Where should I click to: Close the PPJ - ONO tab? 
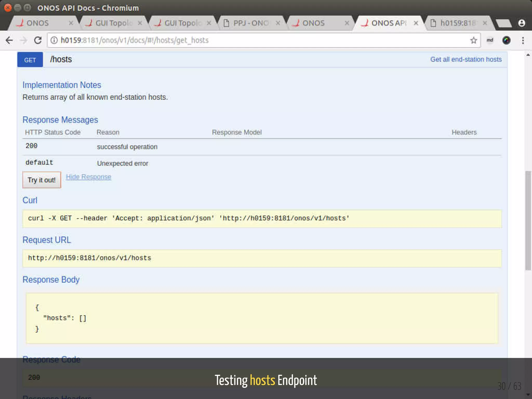pos(278,23)
